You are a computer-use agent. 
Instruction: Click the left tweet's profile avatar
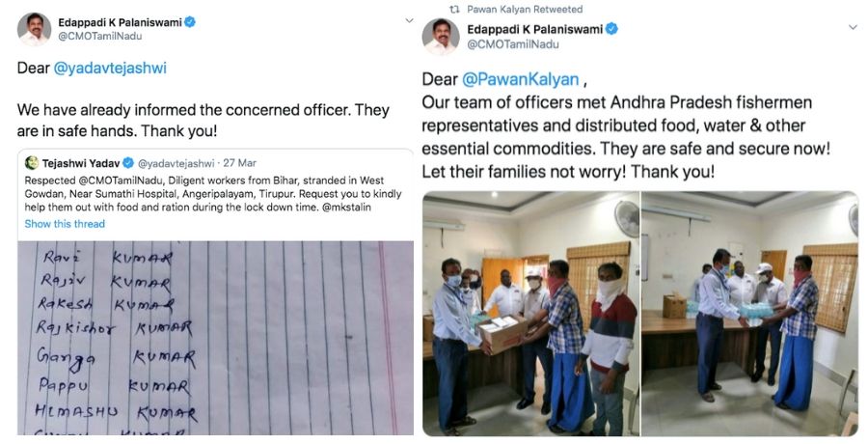click(35, 29)
